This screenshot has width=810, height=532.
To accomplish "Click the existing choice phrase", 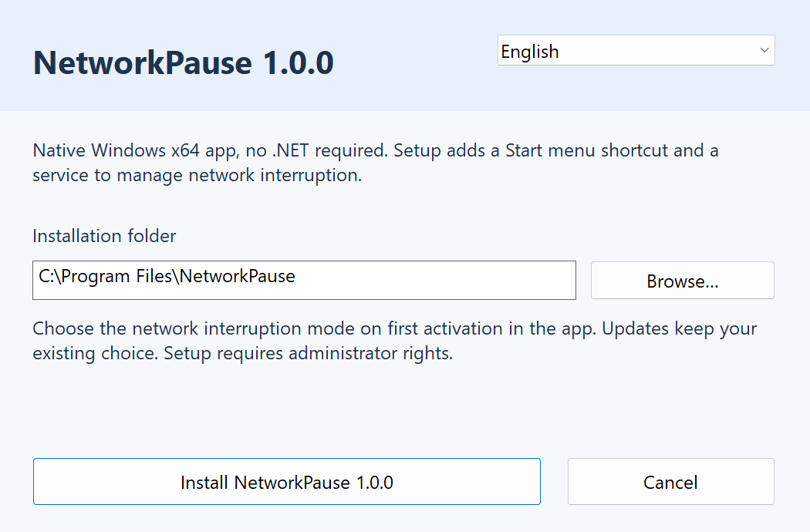I will tap(95, 353).
